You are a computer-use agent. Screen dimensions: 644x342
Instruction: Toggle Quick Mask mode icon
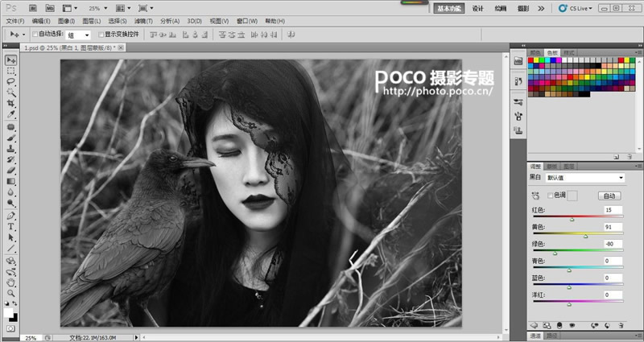click(x=10, y=329)
